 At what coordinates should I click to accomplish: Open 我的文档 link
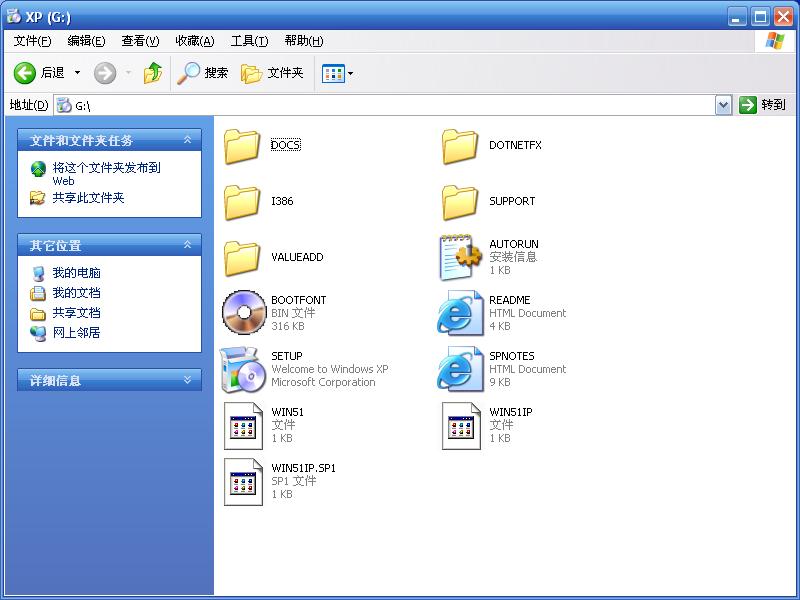coord(77,293)
